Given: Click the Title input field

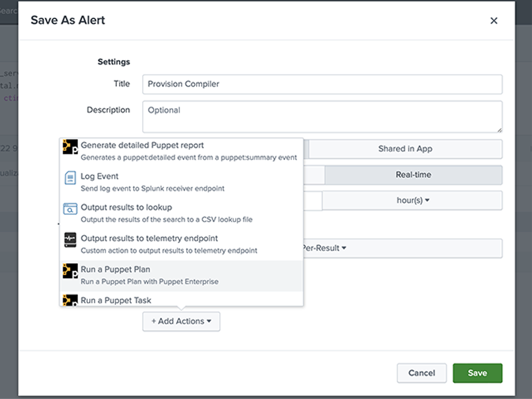Looking at the screenshot, I should 322,84.
